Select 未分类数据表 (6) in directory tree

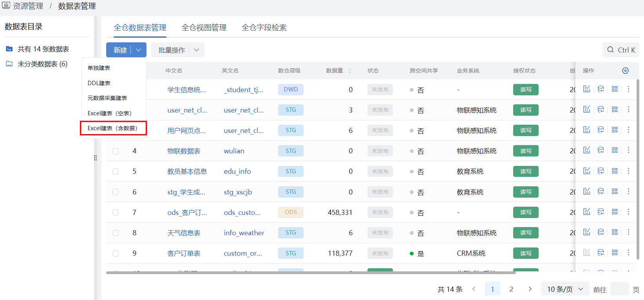[x=42, y=64]
